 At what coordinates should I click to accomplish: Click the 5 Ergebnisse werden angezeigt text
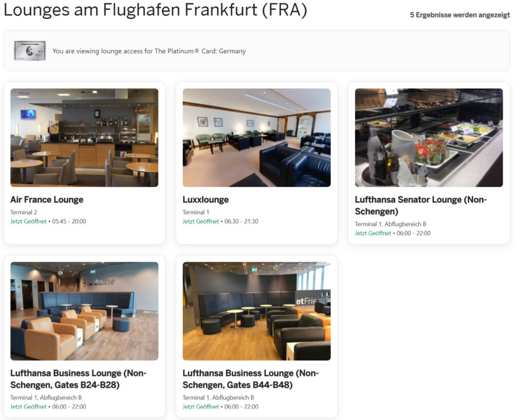(x=460, y=15)
